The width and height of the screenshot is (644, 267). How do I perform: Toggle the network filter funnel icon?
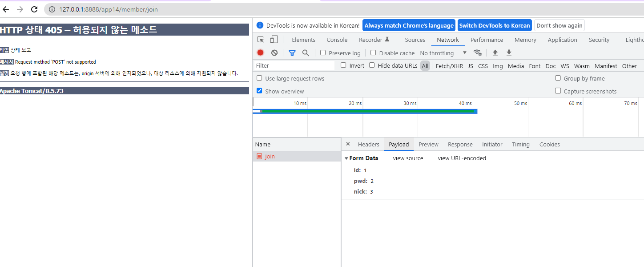click(x=292, y=53)
